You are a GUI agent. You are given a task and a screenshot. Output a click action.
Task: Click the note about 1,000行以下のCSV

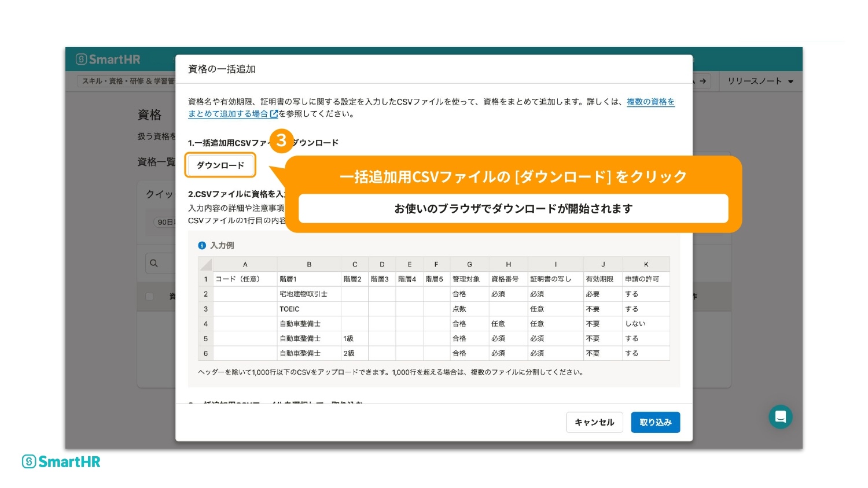click(391, 372)
